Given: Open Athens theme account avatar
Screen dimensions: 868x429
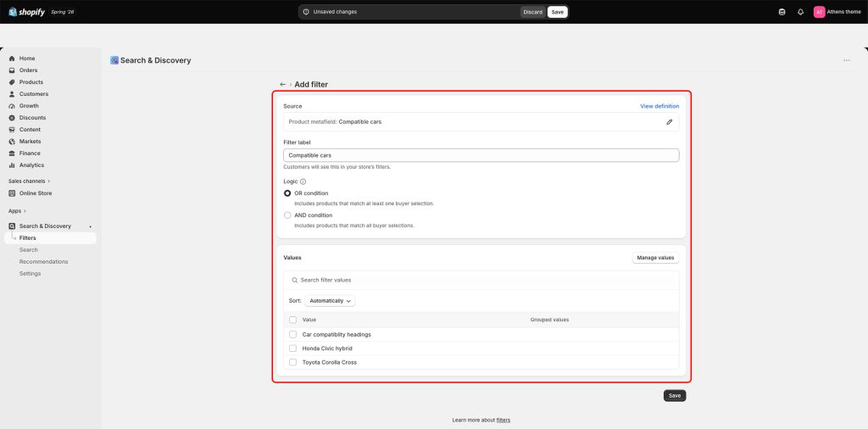Looking at the screenshot, I should (x=820, y=12).
